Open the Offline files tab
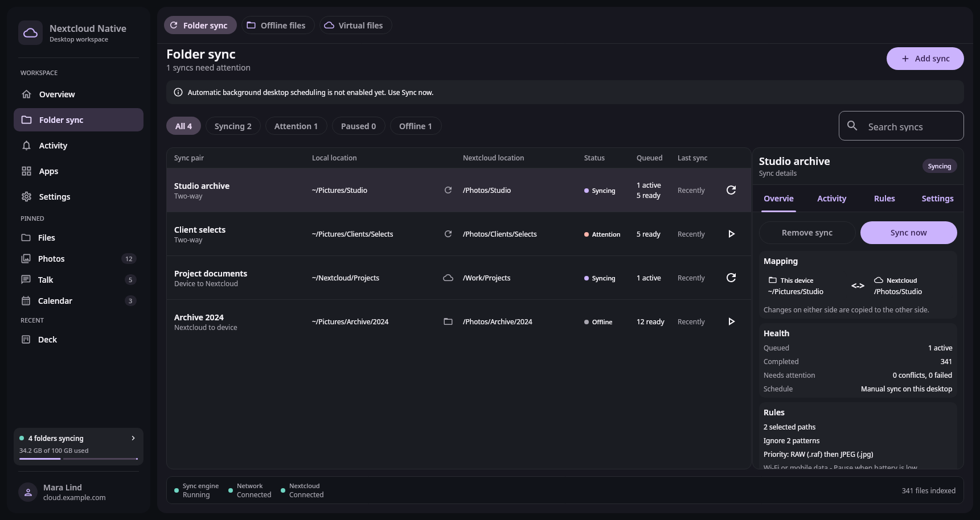Image resolution: width=980 pixels, height=520 pixels. 278,26
